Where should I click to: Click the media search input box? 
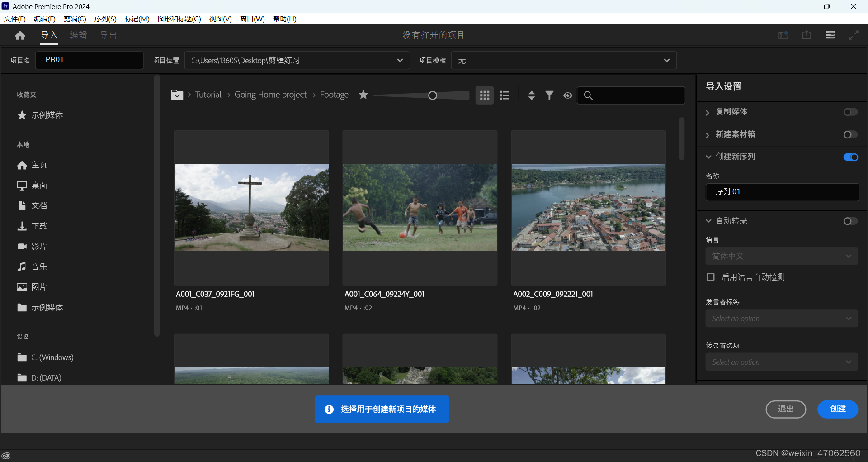coord(631,95)
